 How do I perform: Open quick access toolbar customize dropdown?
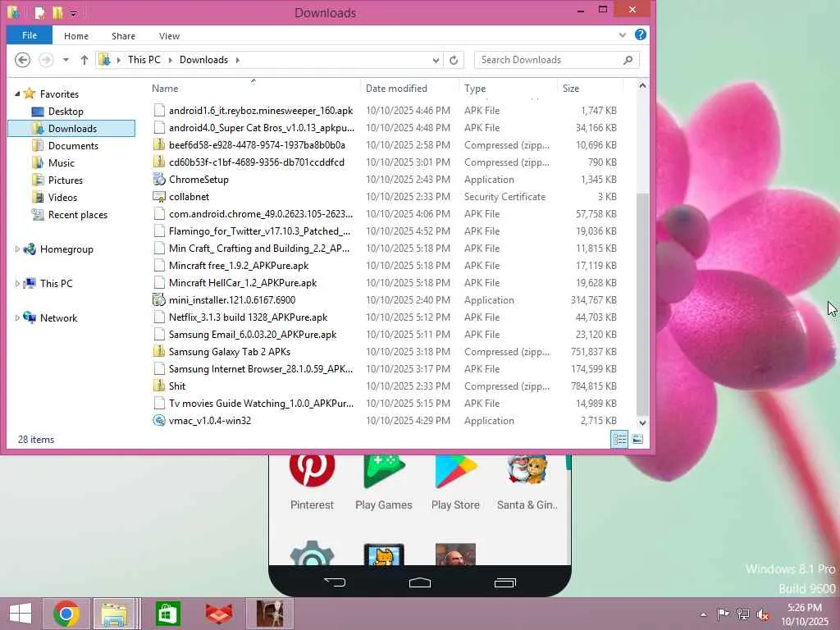click(x=73, y=13)
